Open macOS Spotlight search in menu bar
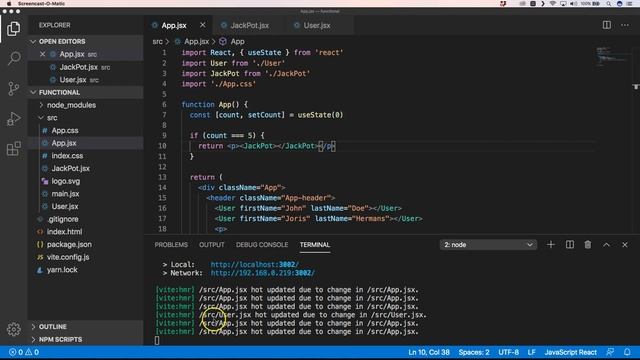 (609, 3)
